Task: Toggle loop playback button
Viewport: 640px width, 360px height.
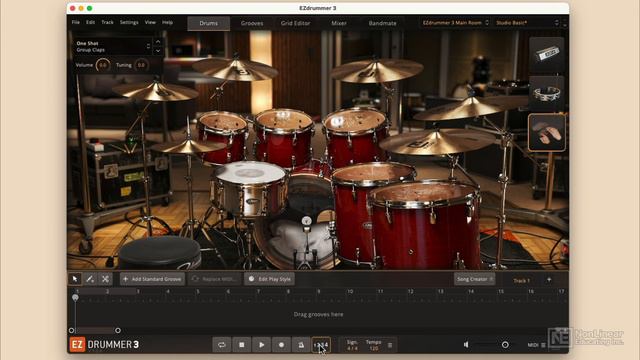Action: 222,345
